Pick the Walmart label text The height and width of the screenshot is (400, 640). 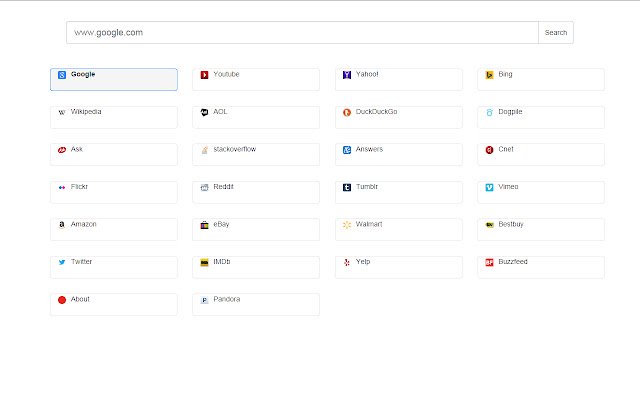[369, 224]
